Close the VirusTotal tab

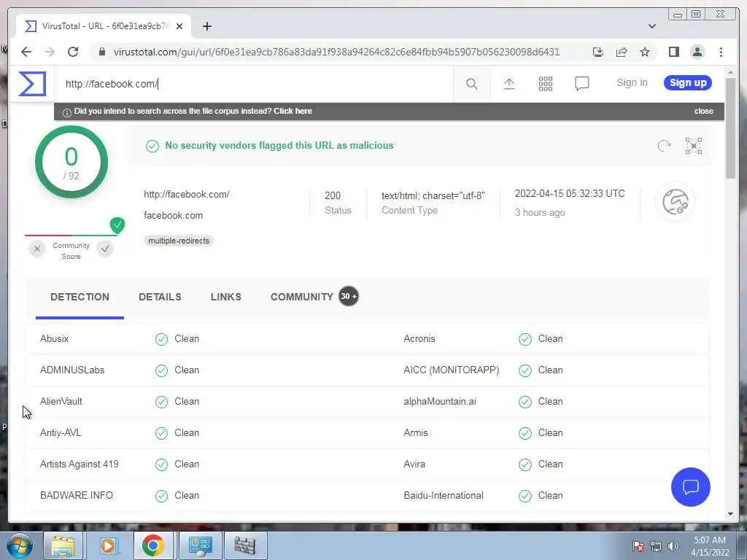(179, 26)
